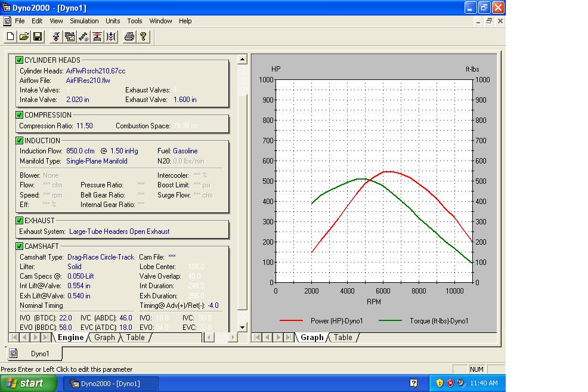Toggle the Compression checkbox
This screenshot has height=392, width=588.
[20, 115]
